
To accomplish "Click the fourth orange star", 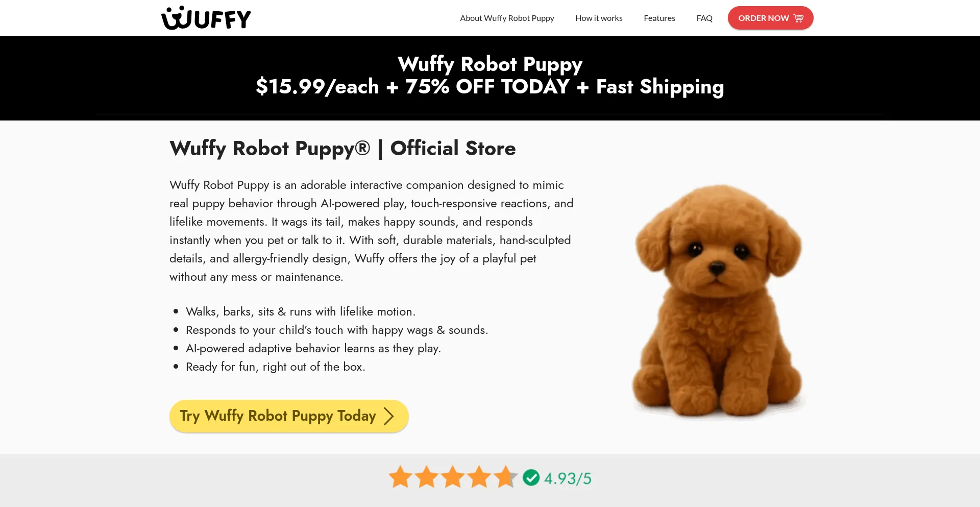I will (x=478, y=477).
